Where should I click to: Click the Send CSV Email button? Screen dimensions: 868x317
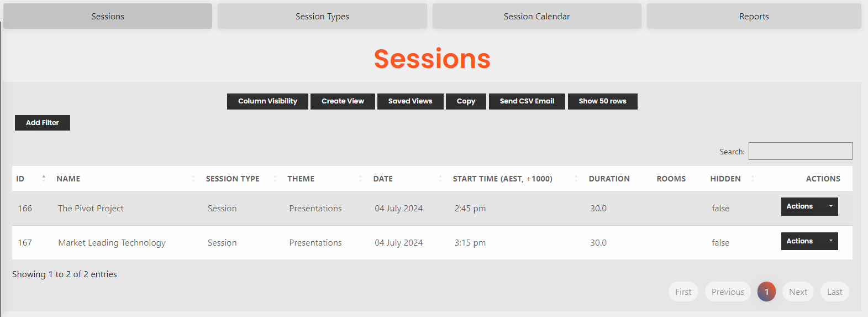point(527,101)
